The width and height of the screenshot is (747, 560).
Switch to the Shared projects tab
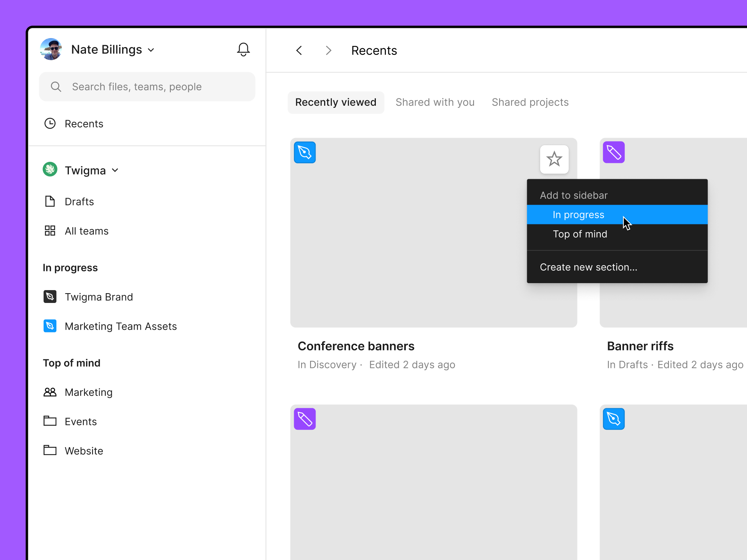click(530, 102)
